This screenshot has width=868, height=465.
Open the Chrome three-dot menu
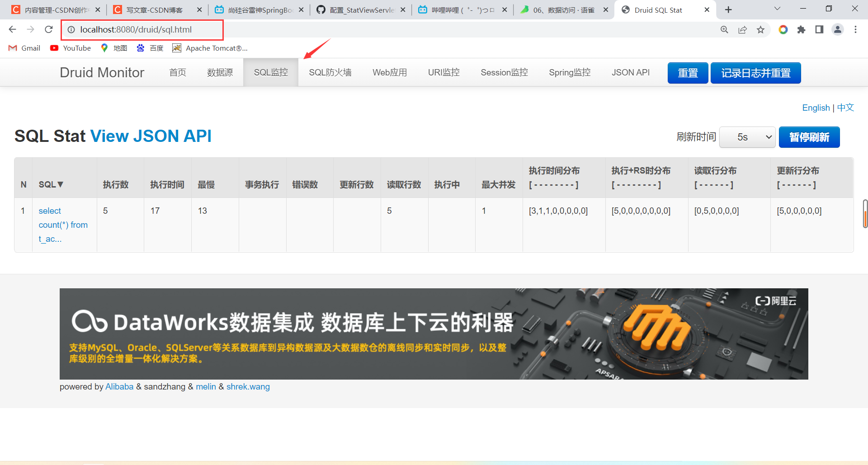(855, 29)
